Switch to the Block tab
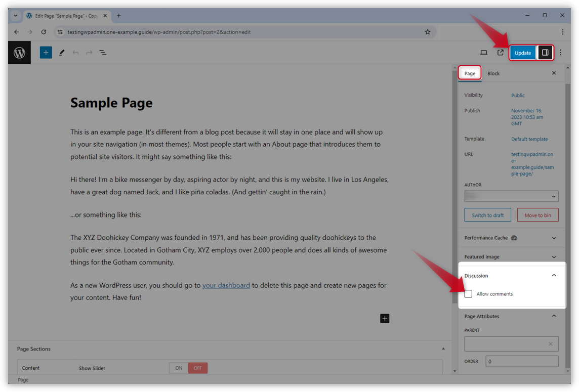 pyautogui.click(x=493, y=73)
